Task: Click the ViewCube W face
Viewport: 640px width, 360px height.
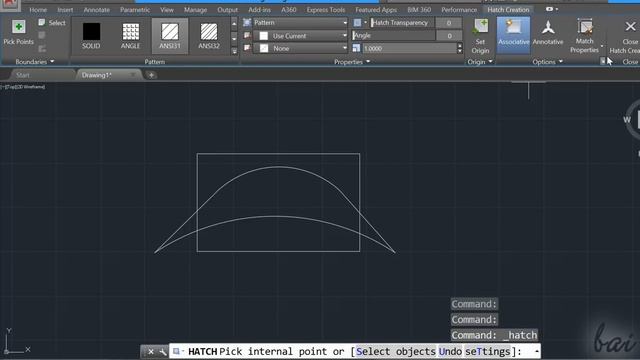Action: click(627, 120)
